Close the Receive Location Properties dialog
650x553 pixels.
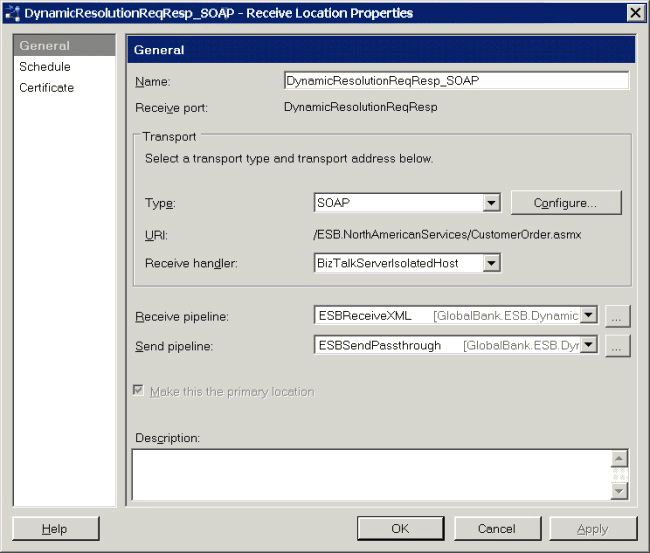coord(635,13)
